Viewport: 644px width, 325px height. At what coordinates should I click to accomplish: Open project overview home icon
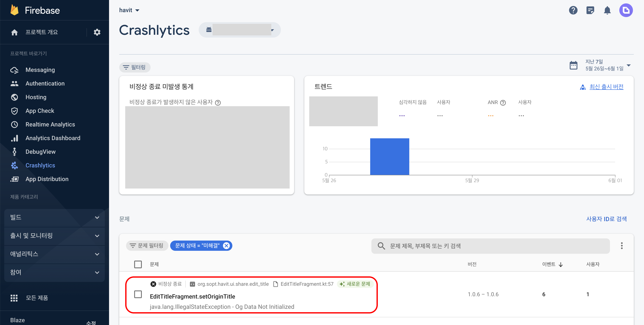point(14,32)
